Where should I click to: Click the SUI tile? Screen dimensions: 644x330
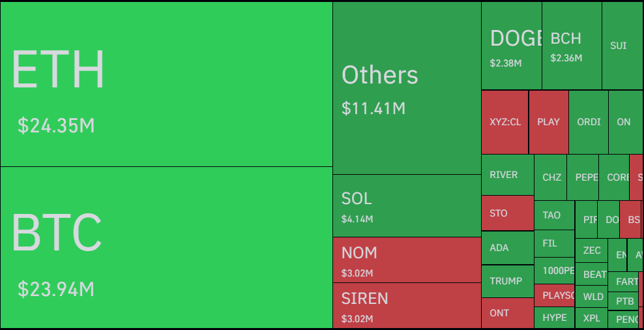(622, 46)
